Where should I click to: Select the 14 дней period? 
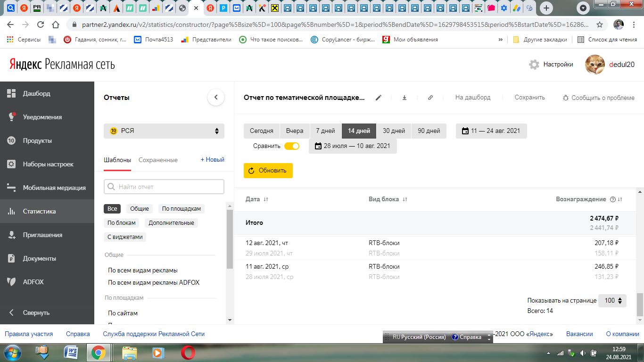[359, 131]
